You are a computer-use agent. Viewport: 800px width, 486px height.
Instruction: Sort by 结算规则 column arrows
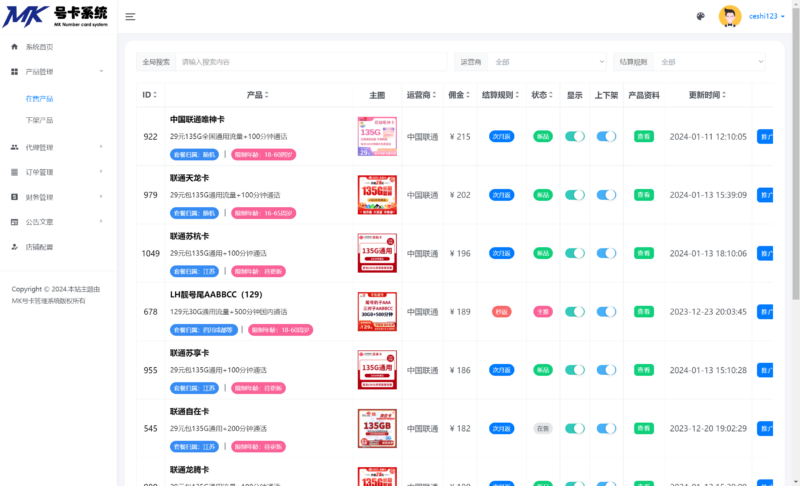pos(517,95)
